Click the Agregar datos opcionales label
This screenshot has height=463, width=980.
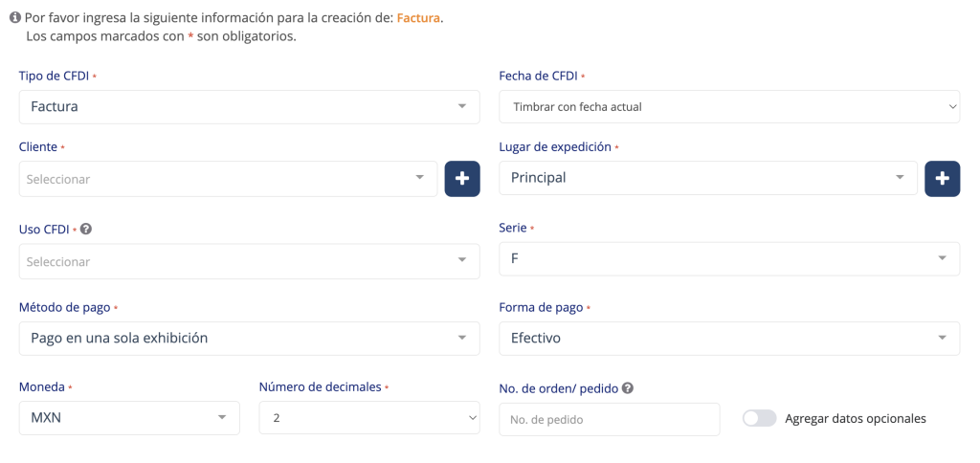click(x=855, y=418)
